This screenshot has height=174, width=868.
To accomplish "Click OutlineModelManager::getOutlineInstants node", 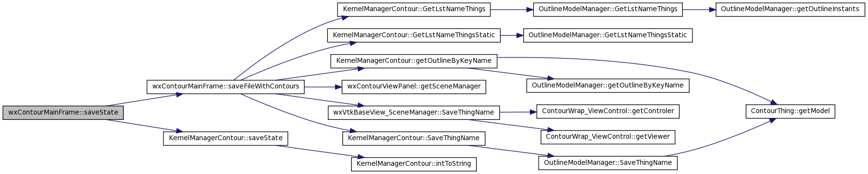I will (x=790, y=9).
